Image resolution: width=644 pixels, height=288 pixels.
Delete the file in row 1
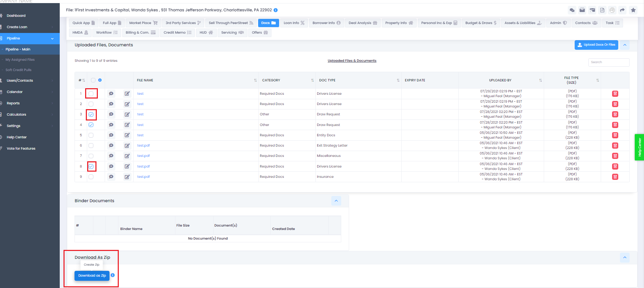click(615, 94)
